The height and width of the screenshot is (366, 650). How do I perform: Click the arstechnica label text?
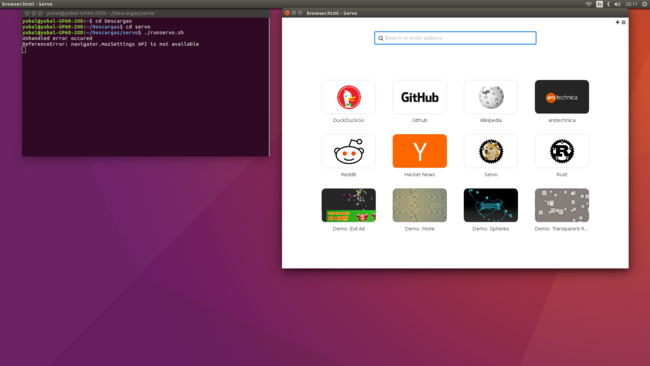562,120
